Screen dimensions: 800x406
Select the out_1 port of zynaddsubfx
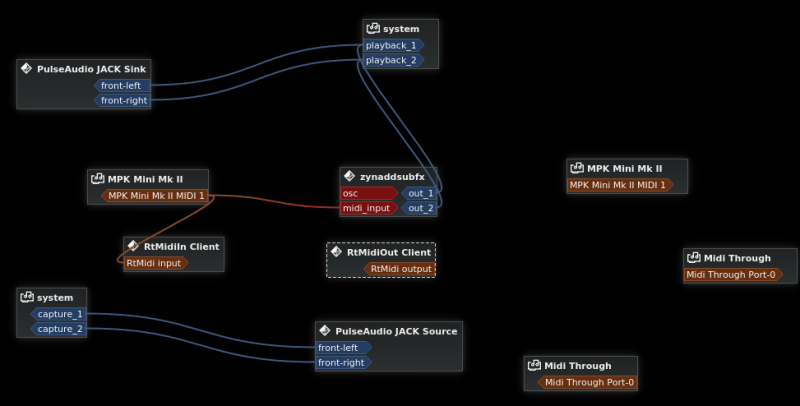pyautogui.click(x=418, y=193)
